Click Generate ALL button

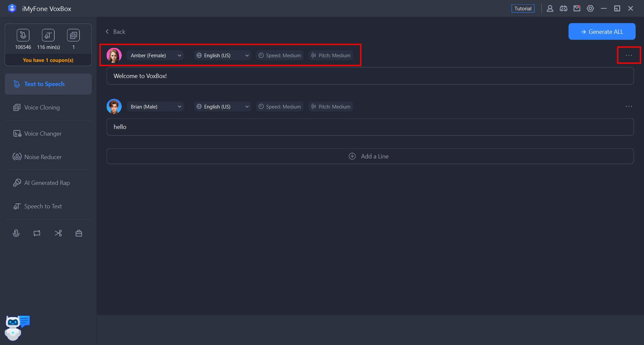pos(602,31)
